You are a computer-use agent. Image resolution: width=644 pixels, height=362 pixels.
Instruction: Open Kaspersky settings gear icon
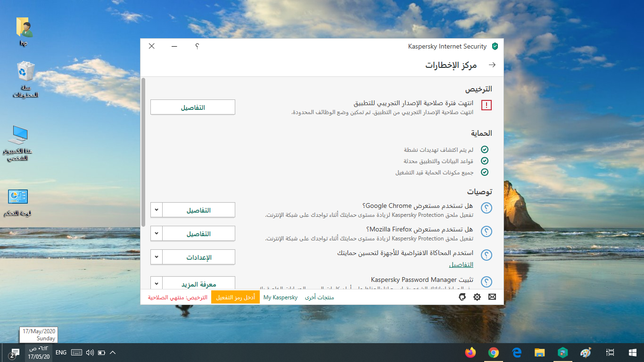477,297
